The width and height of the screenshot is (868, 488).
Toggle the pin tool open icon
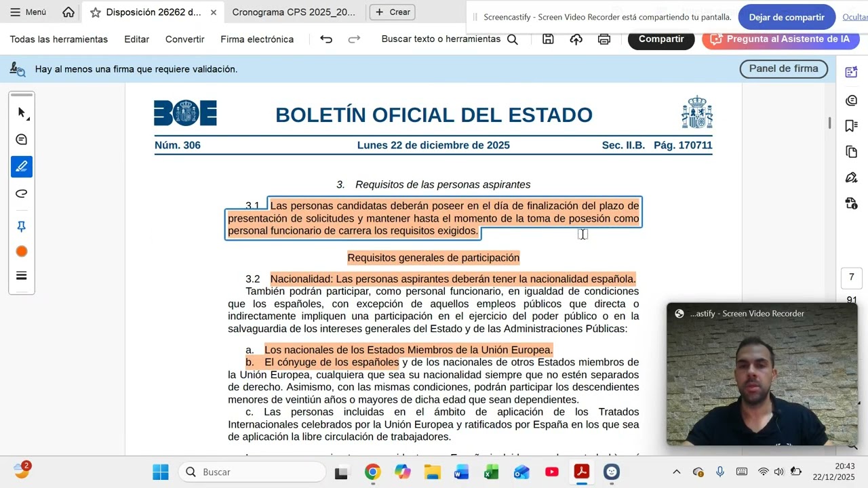click(x=22, y=226)
